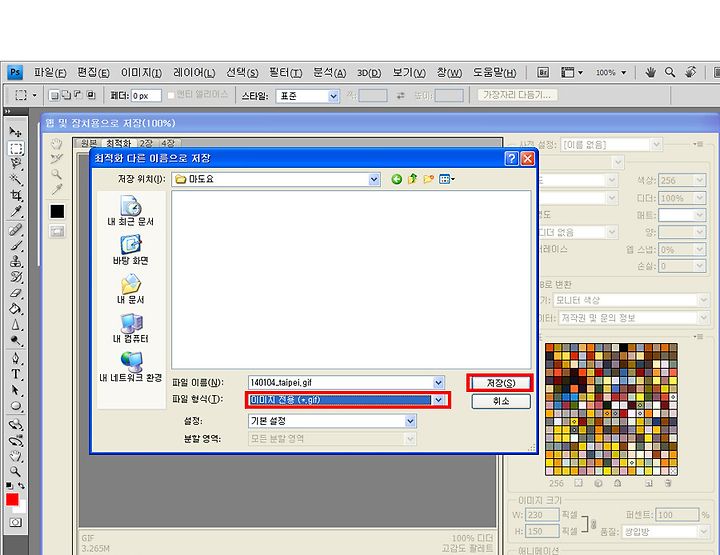This screenshot has height=555, width=720.
Task: Open My Network Places (내 네트워크 환경)
Action: click(x=130, y=367)
